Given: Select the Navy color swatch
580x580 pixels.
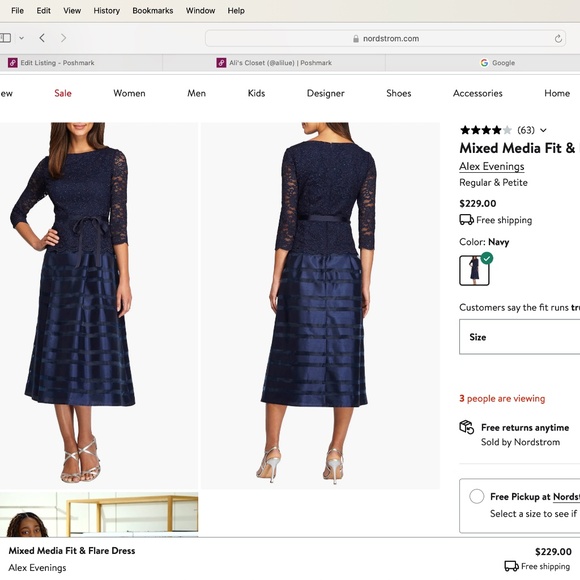Looking at the screenshot, I should coord(474,270).
